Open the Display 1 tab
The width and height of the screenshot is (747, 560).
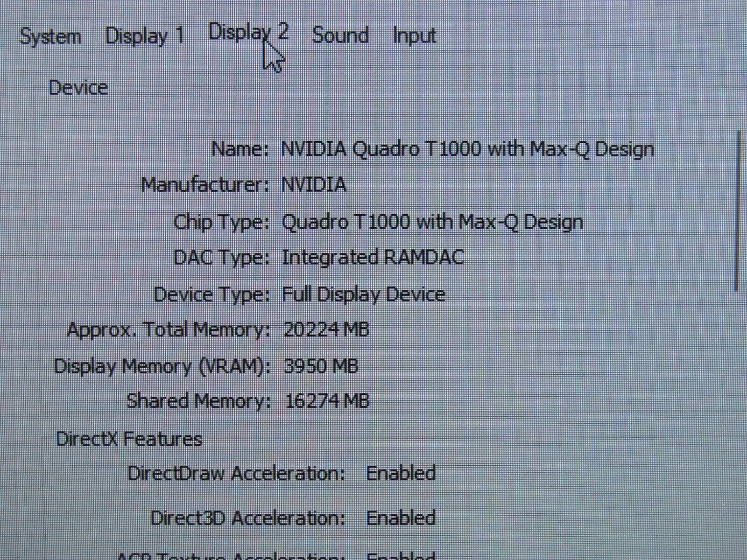click(x=145, y=36)
